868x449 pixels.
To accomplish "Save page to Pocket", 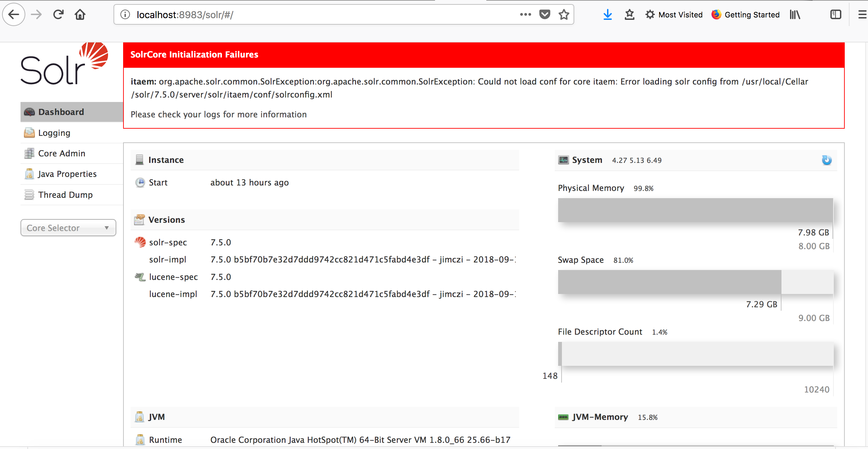I will [544, 14].
